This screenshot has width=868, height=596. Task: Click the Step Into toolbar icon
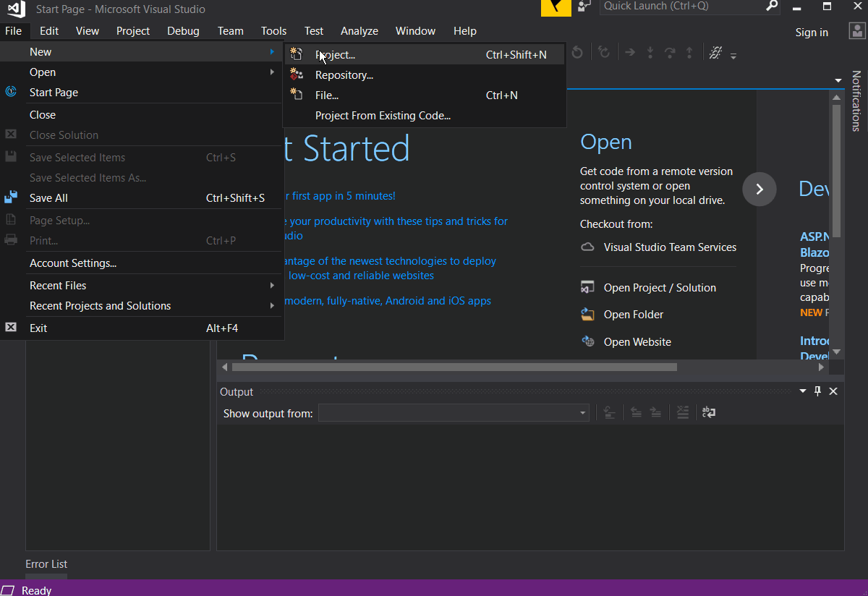click(x=650, y=52)
